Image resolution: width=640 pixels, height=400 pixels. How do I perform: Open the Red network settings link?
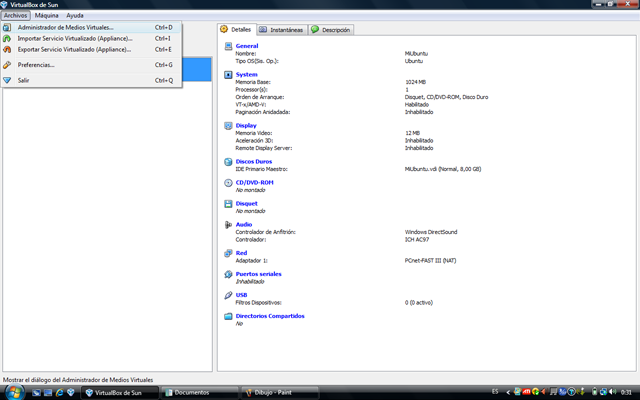tap(241, 253)
